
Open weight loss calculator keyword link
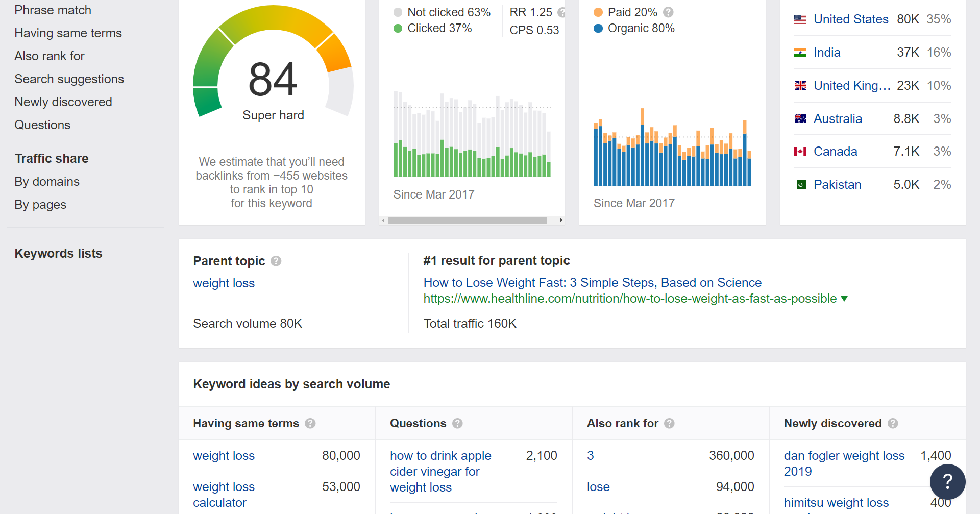pyautogui.click(x=224, y=495)
